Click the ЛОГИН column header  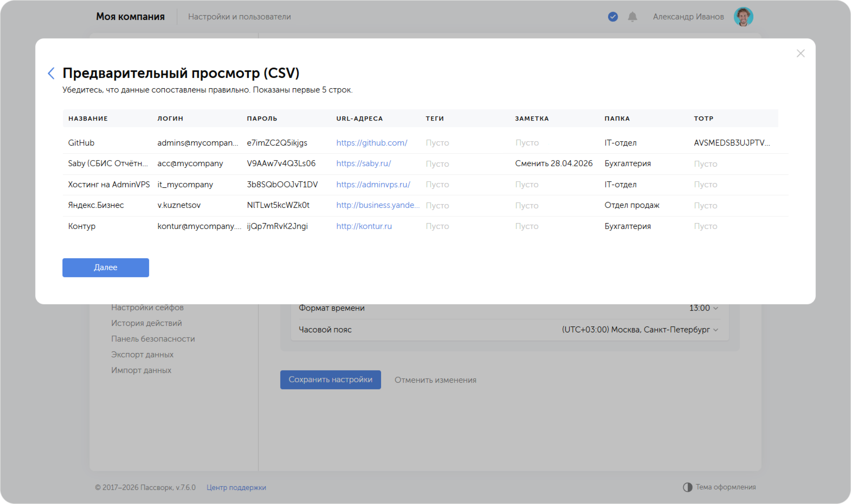point(170,119)
